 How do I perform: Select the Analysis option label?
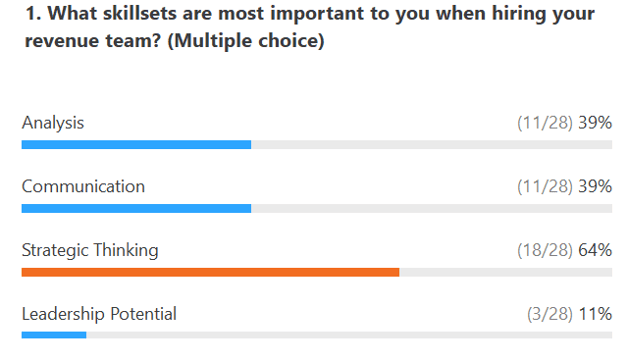click(53, 123)
